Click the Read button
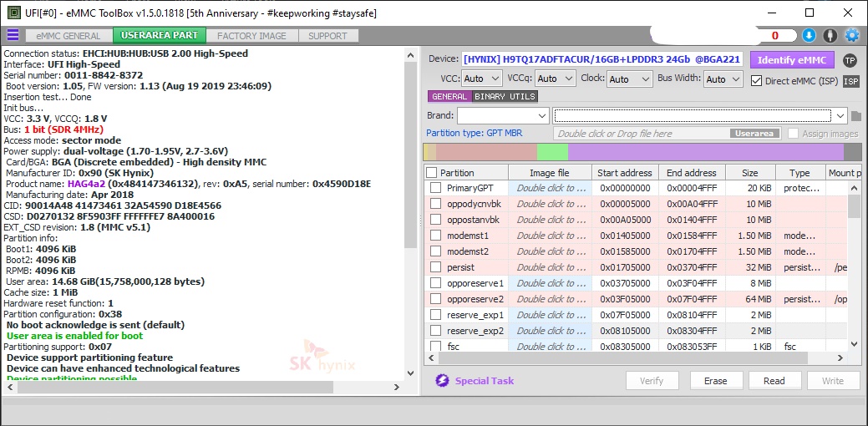 click(x=774, y=381)
